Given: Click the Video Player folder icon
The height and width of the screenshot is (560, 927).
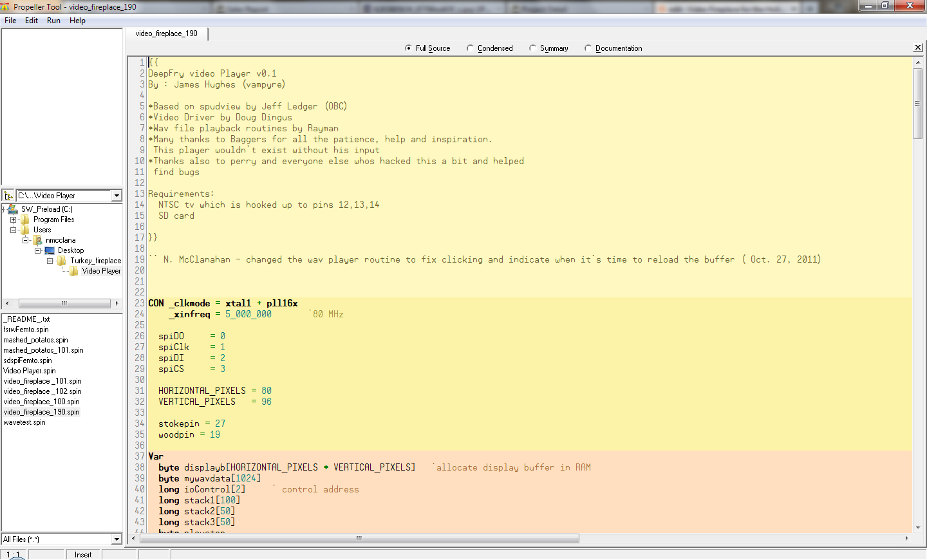Looking at the screenshot, I should 74,271.
